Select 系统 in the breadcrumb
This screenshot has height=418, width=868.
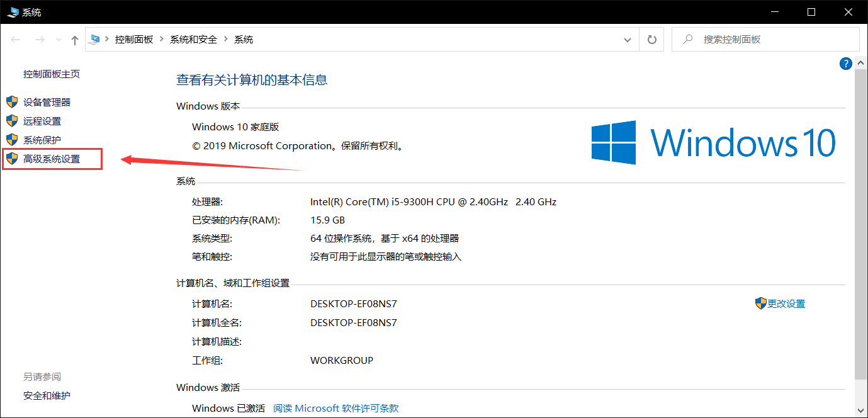point(244,39)
